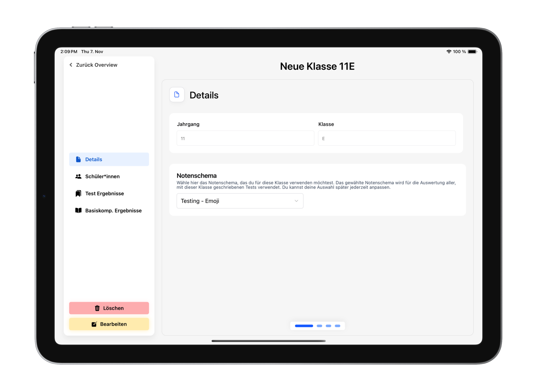
Task: Jump to second page indicator dot
Action: pyautogui.click(x=319, y=326)
